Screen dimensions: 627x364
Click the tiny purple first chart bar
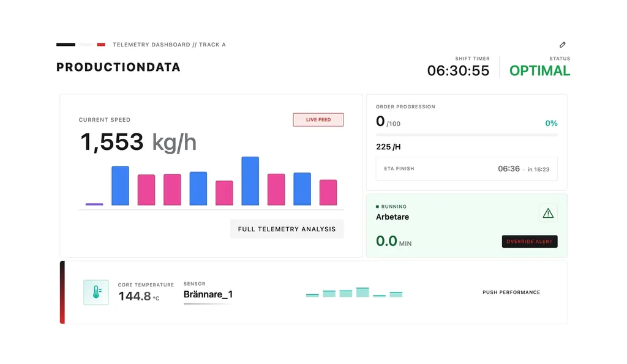[94, 204]
